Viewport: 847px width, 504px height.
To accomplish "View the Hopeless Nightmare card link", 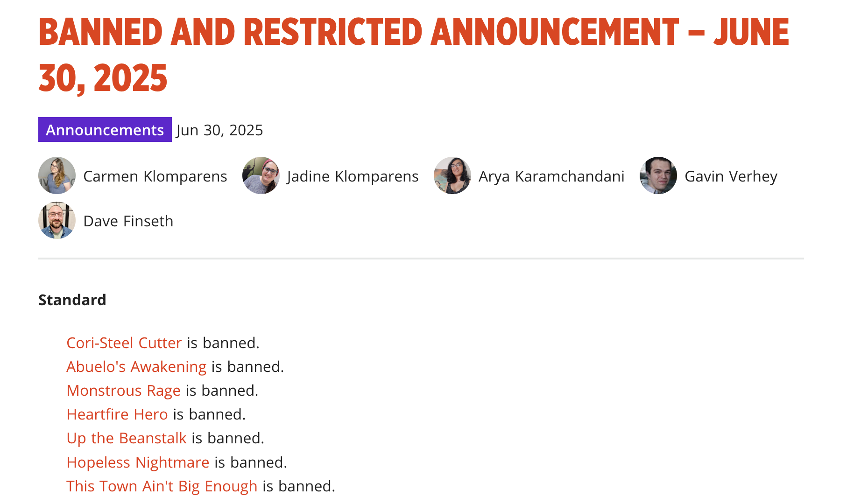I will coord(138,462).
